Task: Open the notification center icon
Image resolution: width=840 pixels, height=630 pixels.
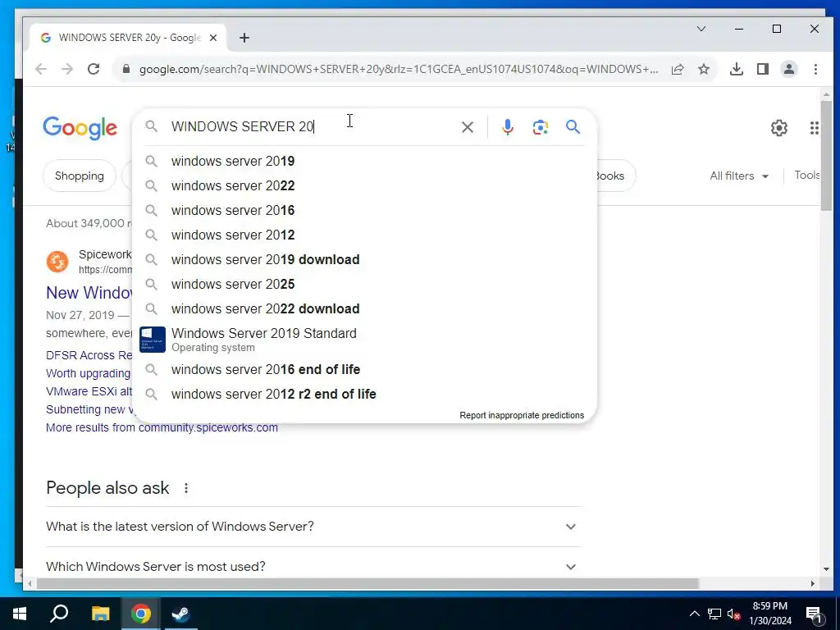Action: [815, 614]
